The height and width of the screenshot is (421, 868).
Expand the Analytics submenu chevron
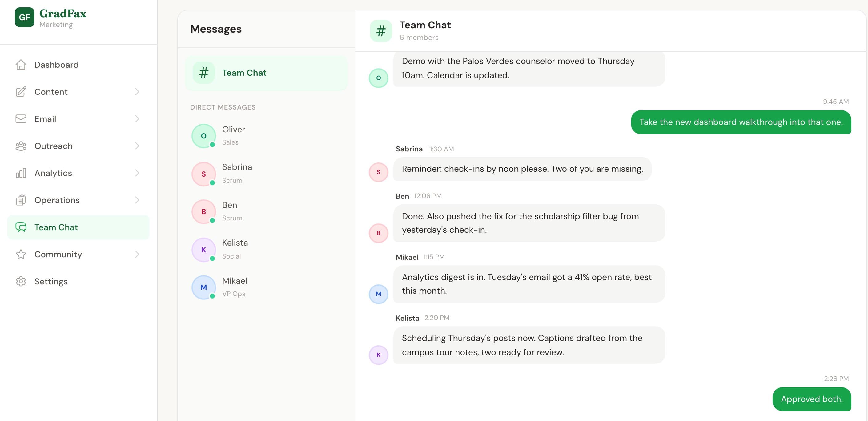pyautogui.click(x=137, y=173)
